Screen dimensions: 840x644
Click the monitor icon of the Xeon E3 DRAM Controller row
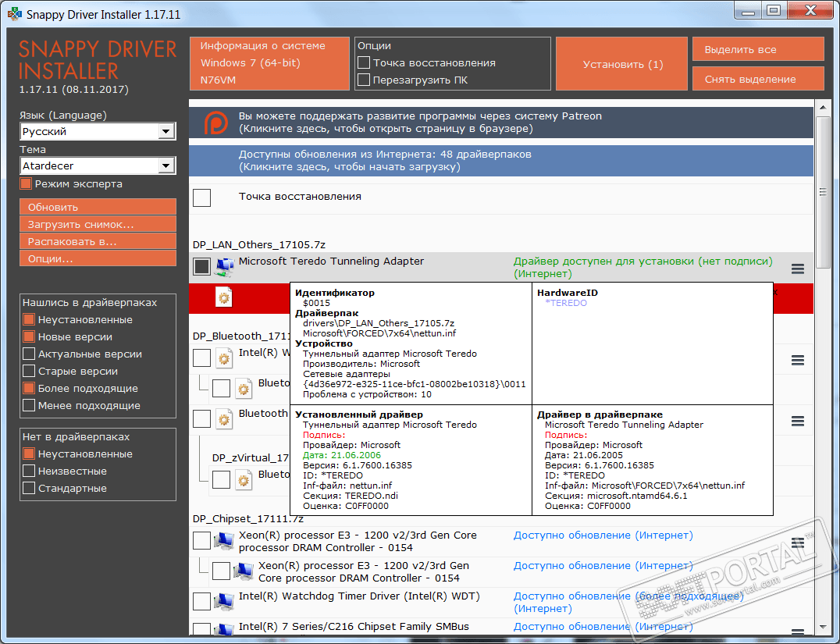[x=224, y=541]
